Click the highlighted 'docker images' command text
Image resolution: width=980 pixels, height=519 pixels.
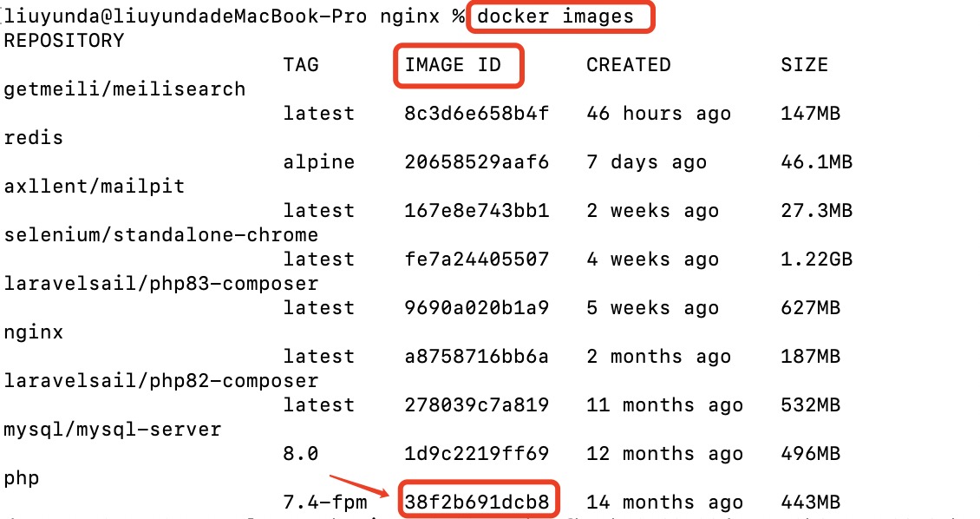pyautogui.click(x=555, y=16)
